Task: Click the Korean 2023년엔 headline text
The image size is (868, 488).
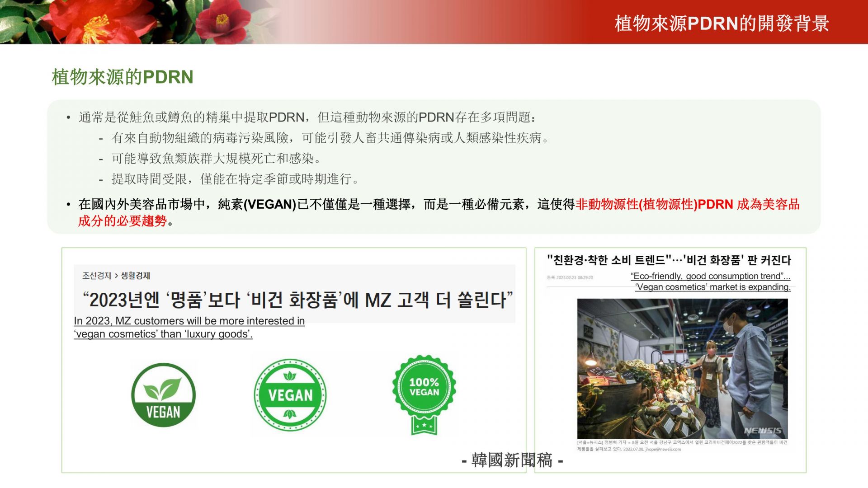Action: [x=297, y=300]
